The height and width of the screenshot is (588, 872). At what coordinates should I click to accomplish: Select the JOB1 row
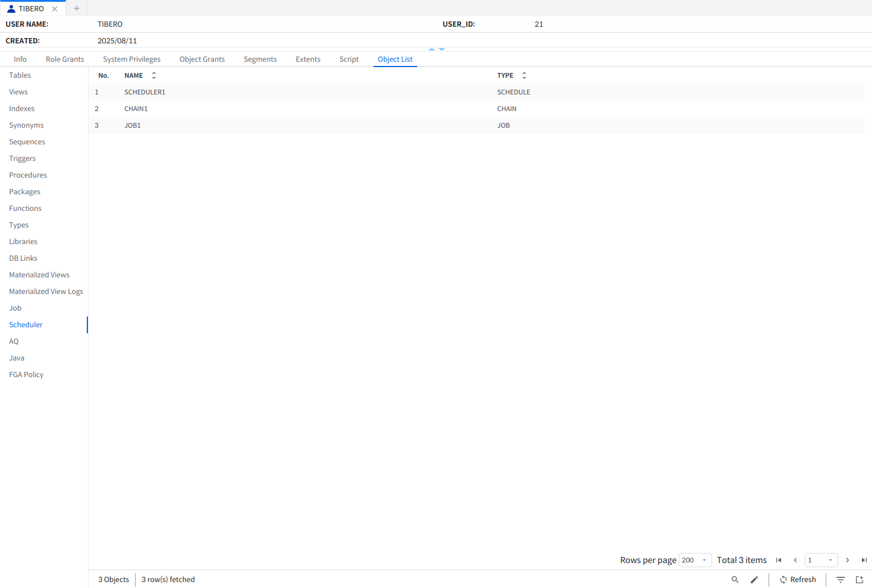(x=133, y=125)
